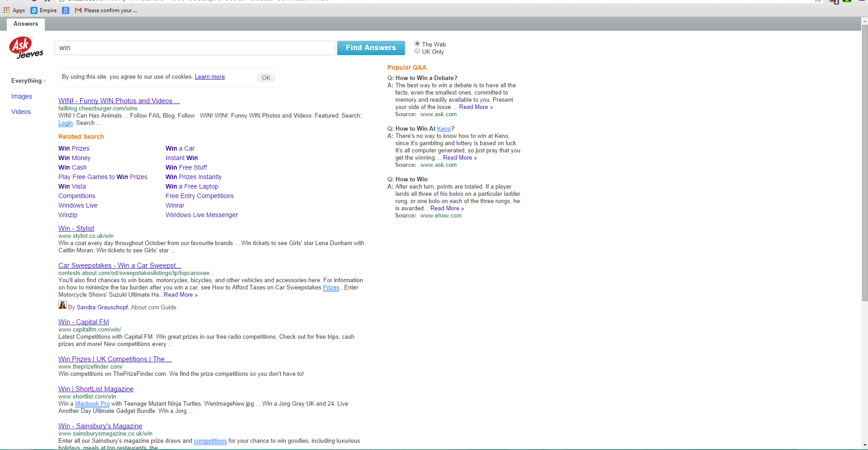Open the 'Win | ShortList Magazine' result

click(x=96, y=389)
